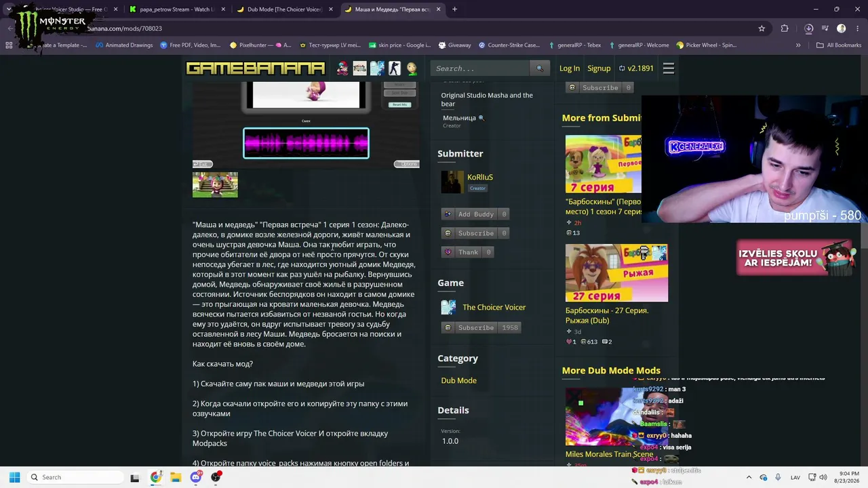
Task: Select the Маша и Медведь browser tab
Action: click(x=393, y=9)
